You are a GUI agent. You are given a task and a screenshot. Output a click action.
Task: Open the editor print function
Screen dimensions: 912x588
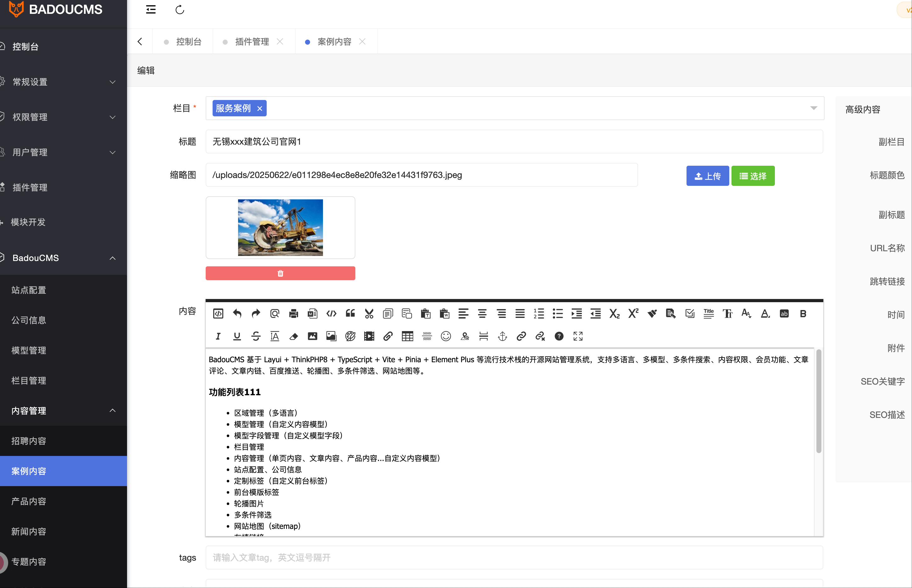(293, 313)
